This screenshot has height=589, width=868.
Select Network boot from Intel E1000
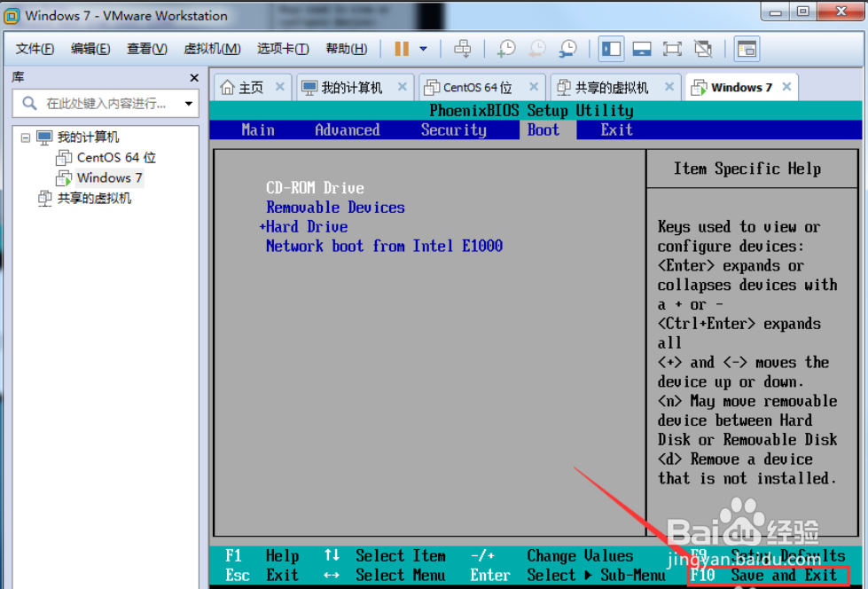(384, 246)
